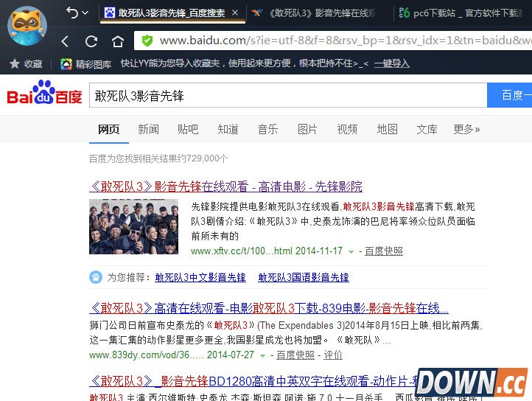The height and width of the screenshot is (401, 532).
Task: Open result 《敢死队3》_影音先锋BD1280高清中英双字
Action: pyautogui.click(x=254, y=381)
